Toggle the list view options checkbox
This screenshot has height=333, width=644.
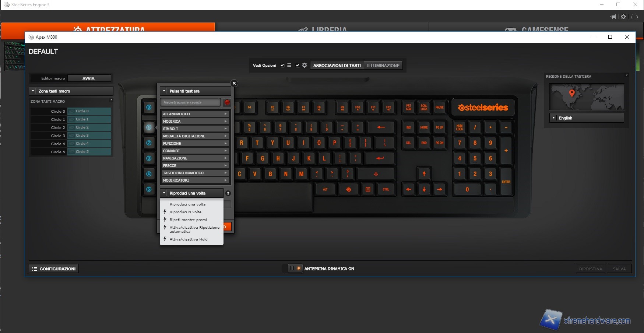click(282, 66)
